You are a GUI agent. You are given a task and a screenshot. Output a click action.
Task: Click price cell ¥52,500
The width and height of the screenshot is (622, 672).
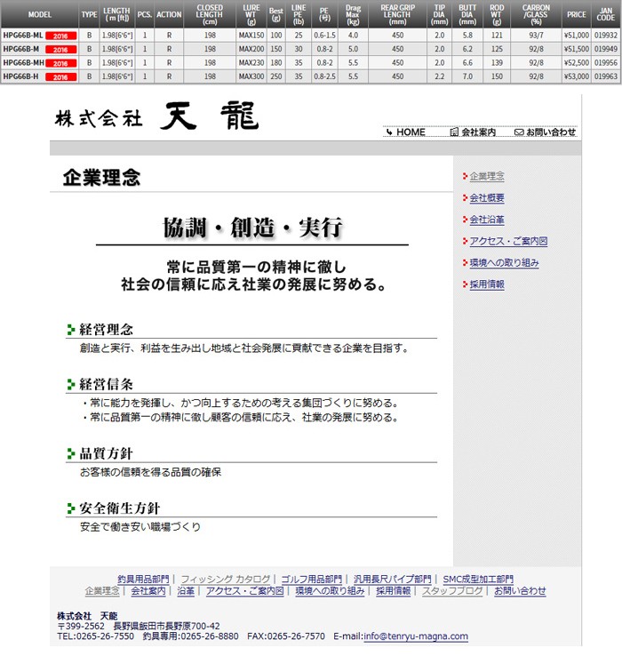577,63
